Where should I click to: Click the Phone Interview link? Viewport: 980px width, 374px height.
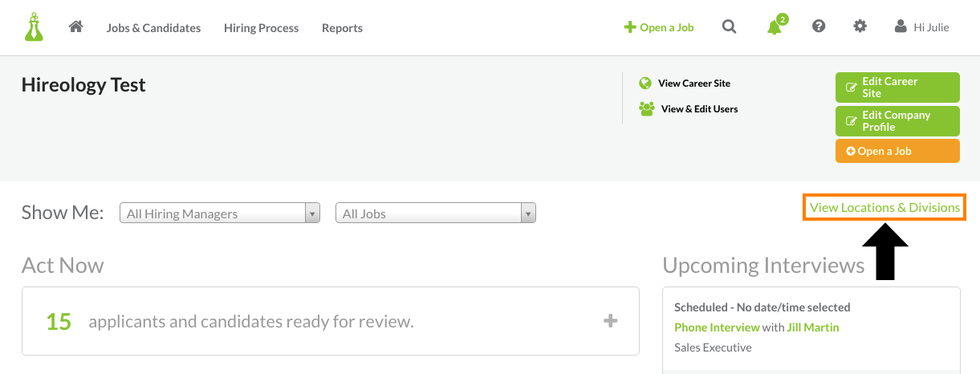click(x=717, y=327)
